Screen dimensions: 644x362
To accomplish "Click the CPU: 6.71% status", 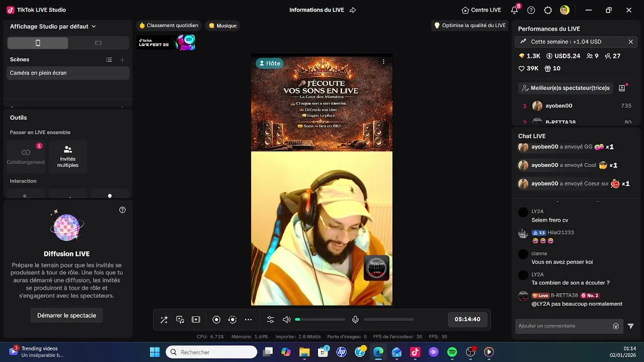I will click(210, 337).
